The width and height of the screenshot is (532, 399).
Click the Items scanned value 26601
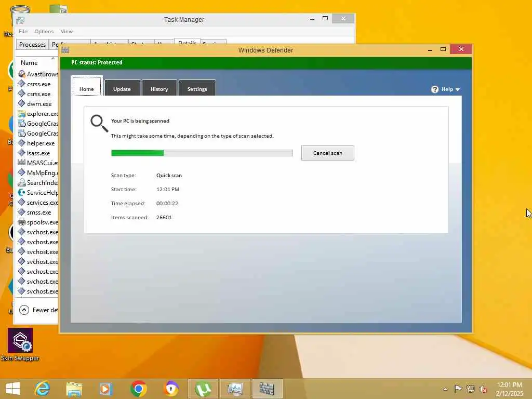pyautogui.click(x=164, y=218)
